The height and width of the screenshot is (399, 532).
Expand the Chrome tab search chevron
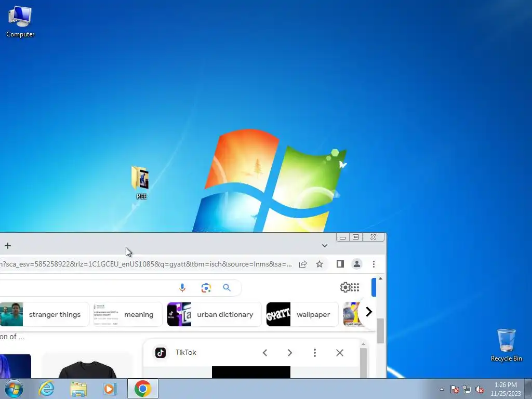324,246
